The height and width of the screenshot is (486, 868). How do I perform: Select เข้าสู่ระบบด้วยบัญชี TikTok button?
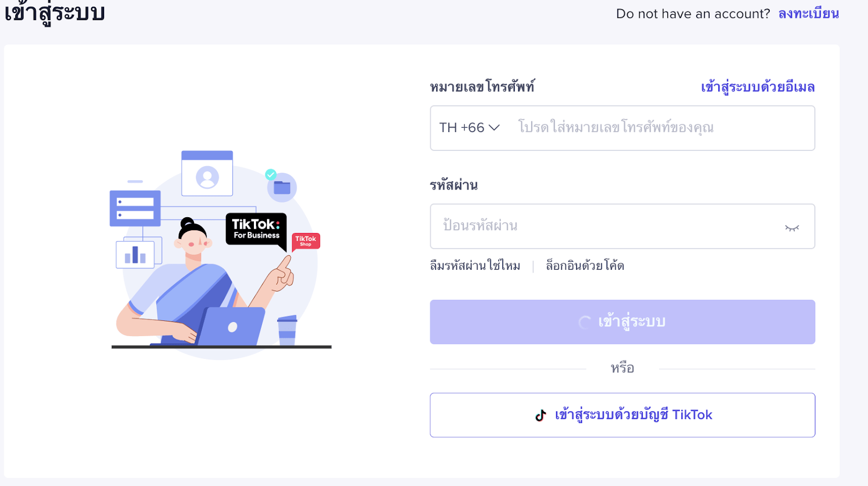(x=622, y=415)
